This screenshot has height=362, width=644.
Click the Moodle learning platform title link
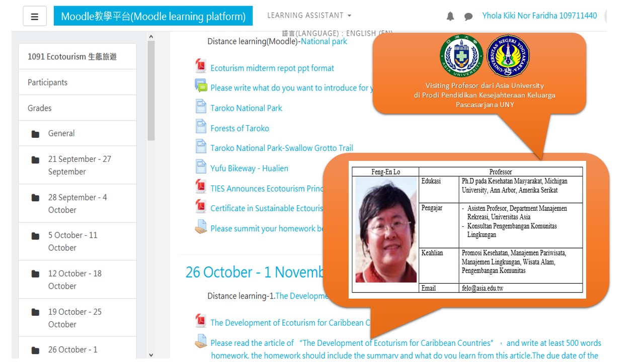(x=153, y=16)
